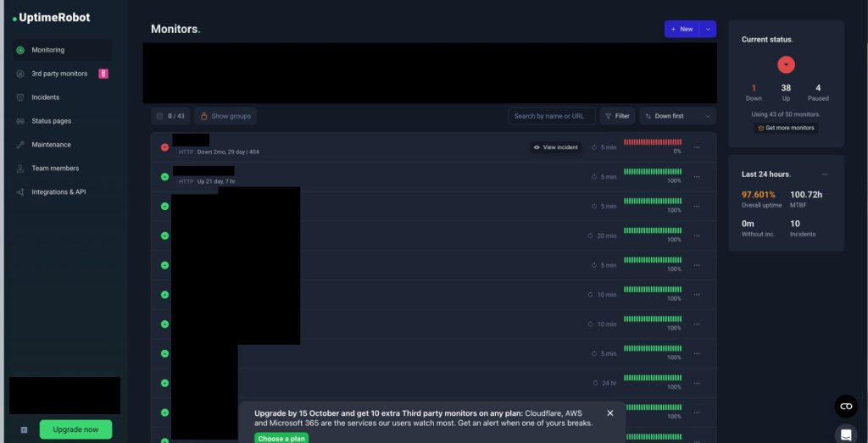The height and width of the screenshot is (443, 868).
Task: Open 3rd party monitors section
Action: click(x=59, y=74)
